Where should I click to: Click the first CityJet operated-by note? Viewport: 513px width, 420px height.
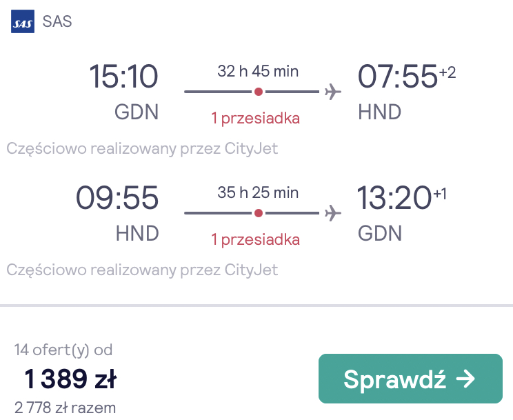142,149
